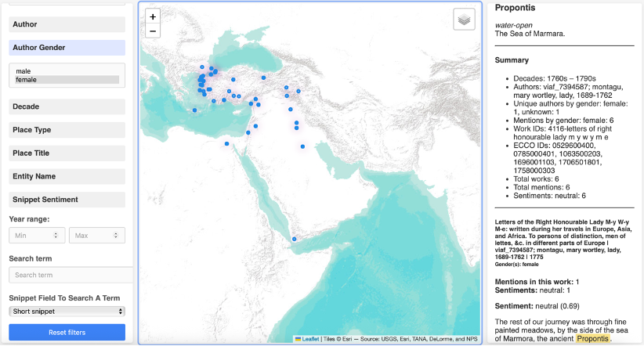Collapse the Author Gender filter
This screenshot has width=644, height=346.
[x=67, y=48]
